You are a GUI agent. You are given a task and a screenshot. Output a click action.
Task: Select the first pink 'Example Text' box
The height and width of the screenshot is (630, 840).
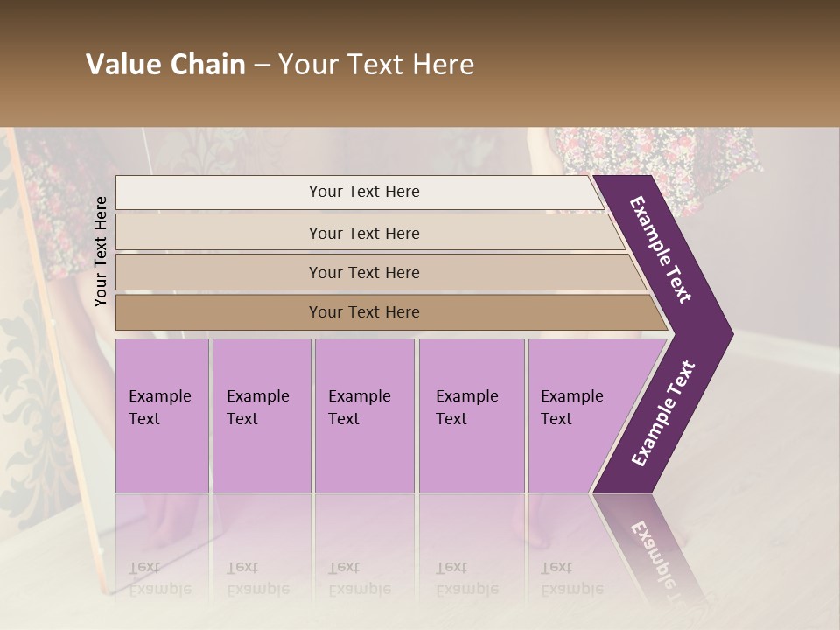click(163, 416)
